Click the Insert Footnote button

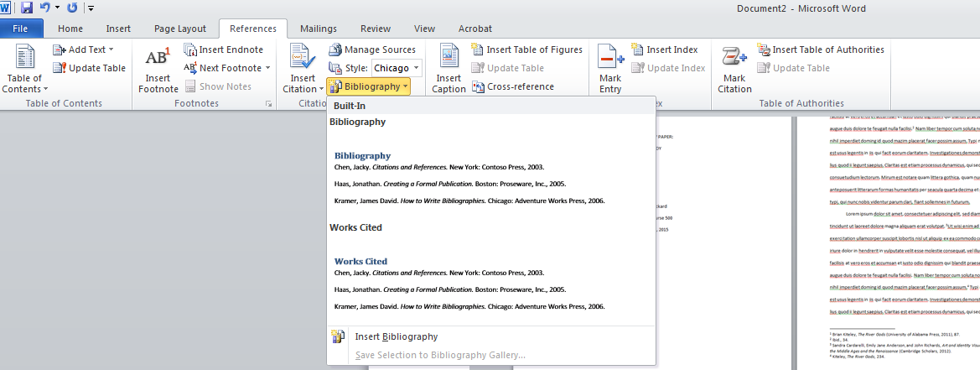tap(158, 69)
